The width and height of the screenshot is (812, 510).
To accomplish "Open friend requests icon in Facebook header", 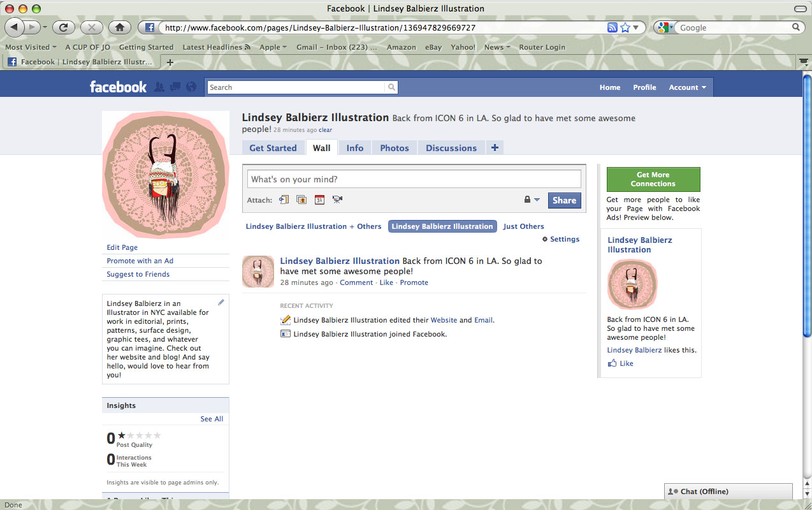I will [159, 87].
